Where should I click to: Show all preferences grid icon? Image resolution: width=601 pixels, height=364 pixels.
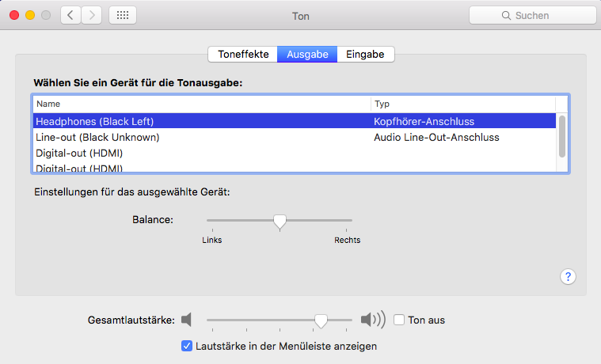click(123, 15)
